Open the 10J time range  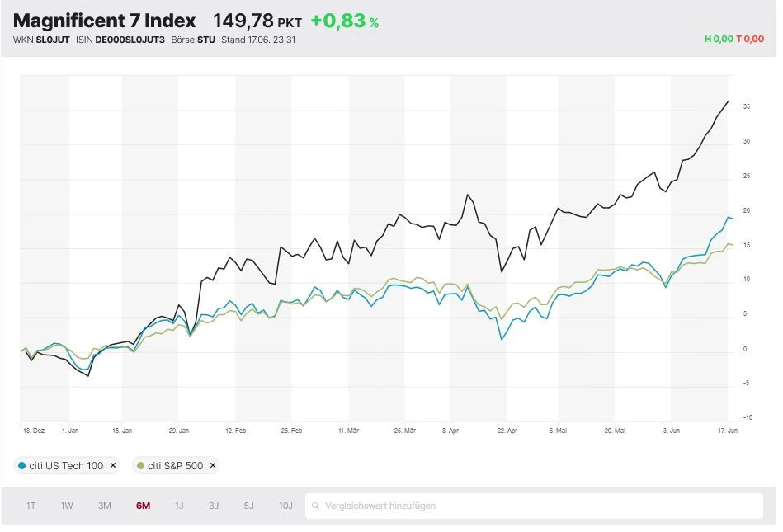coord(285,506)
